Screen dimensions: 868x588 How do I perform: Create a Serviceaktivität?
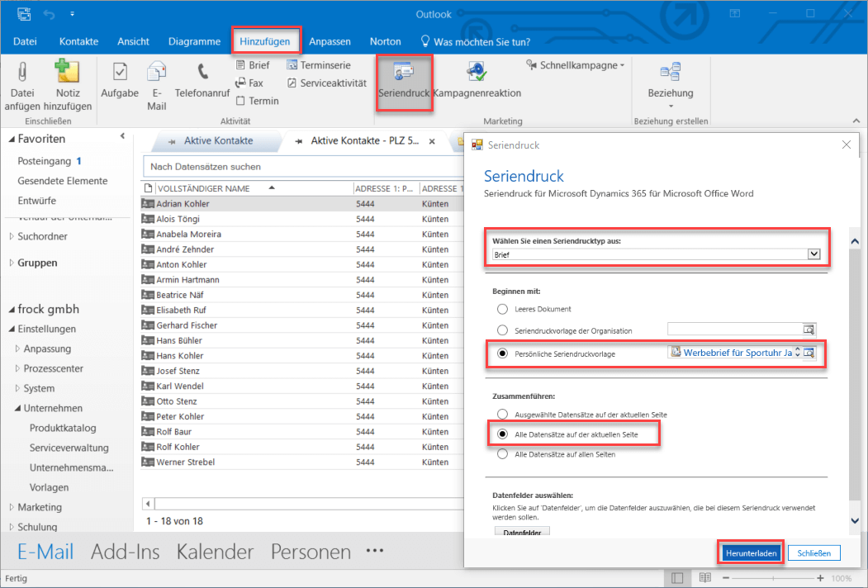326,83
